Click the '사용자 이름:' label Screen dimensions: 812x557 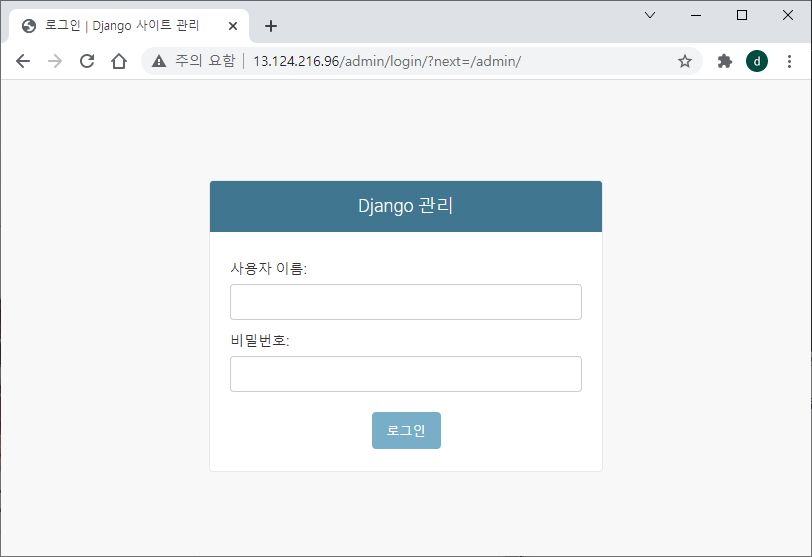click(x=269, y=268)
